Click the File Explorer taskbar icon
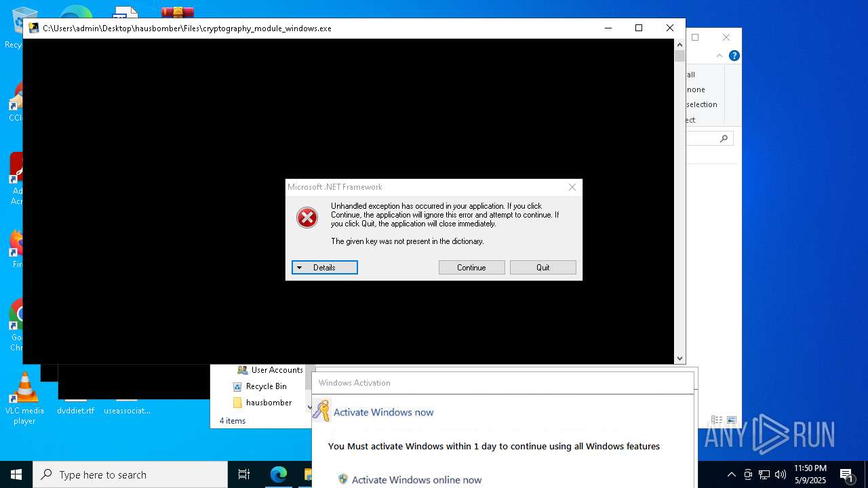This screenshot has width=868, height=488. coord(308,474)
